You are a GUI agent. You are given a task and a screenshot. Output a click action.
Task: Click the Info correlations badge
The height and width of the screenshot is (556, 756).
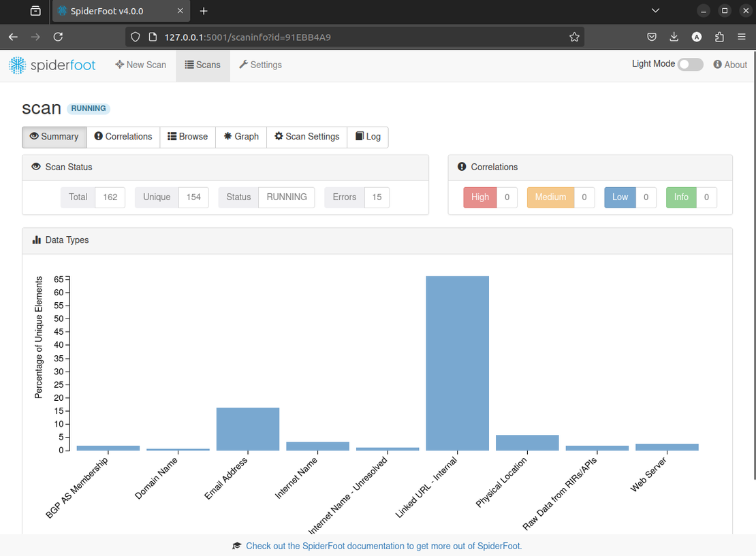pos(681,197)
